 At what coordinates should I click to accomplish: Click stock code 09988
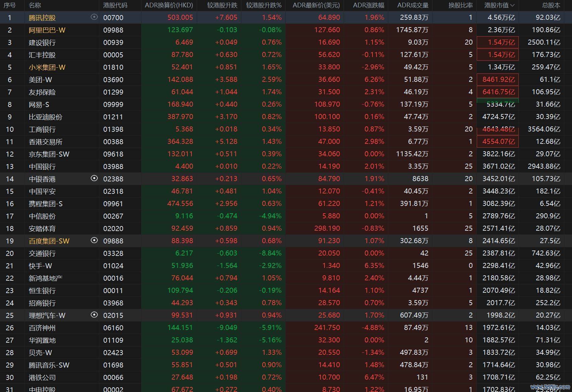(113, 30)
